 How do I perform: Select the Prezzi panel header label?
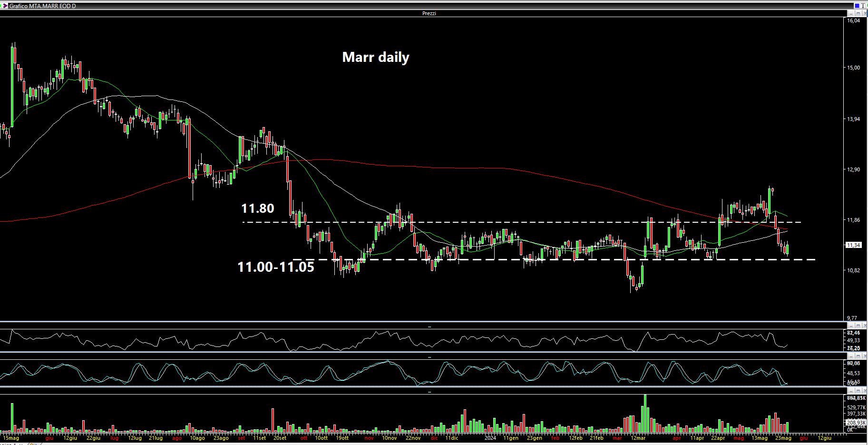click(x=429, y=13)
